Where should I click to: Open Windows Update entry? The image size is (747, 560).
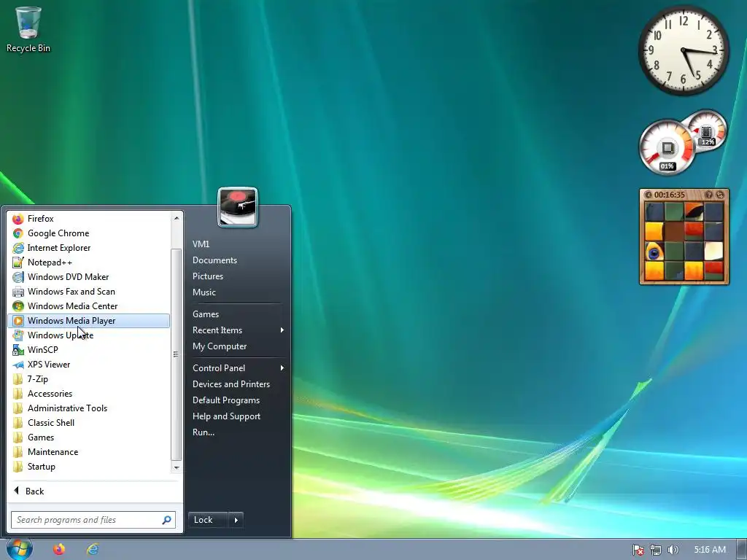pos(88,335)
